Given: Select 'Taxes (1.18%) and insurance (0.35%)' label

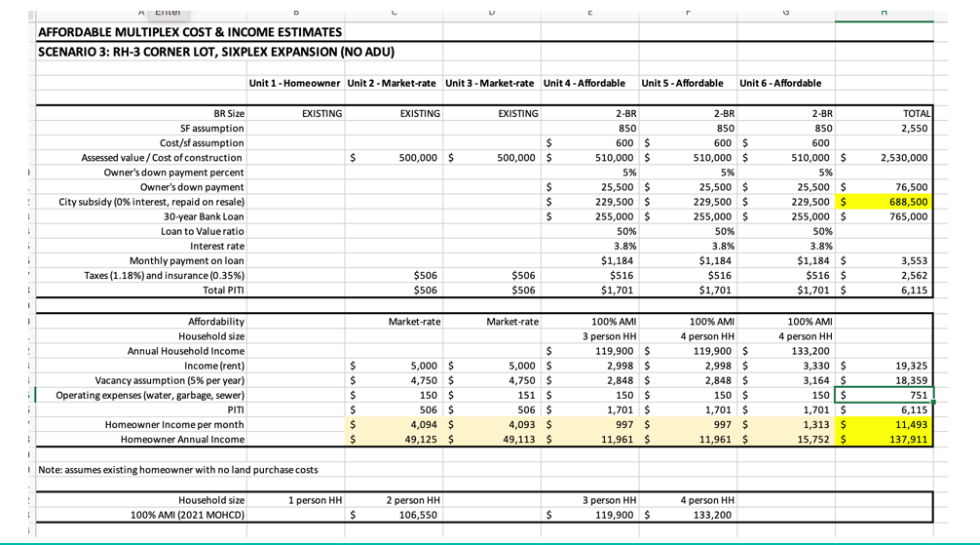Looking at the screenshot, I should click(x=165, y=276).
